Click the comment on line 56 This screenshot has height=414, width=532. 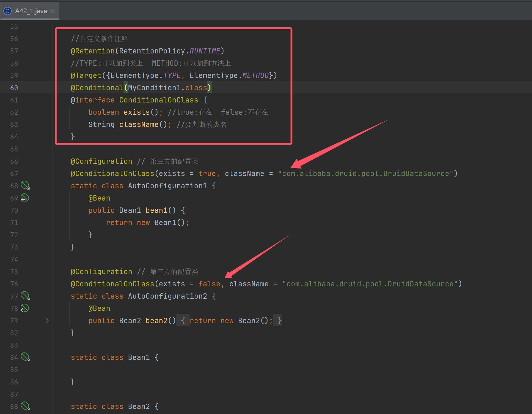pyautogui.click(x=99, y=39)
